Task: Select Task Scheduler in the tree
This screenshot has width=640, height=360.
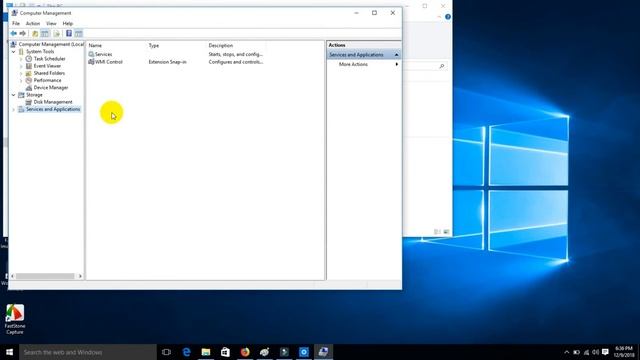Action: click(49, 59)
